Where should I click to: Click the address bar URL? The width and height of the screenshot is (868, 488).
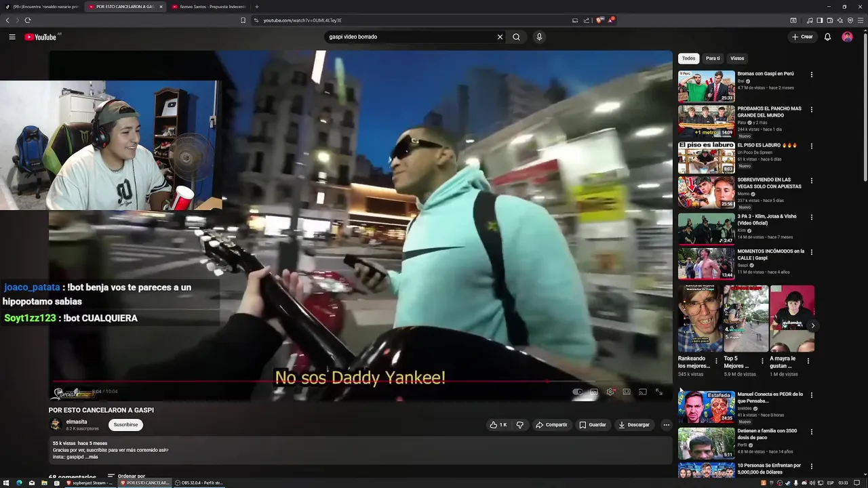click(302, 20)
